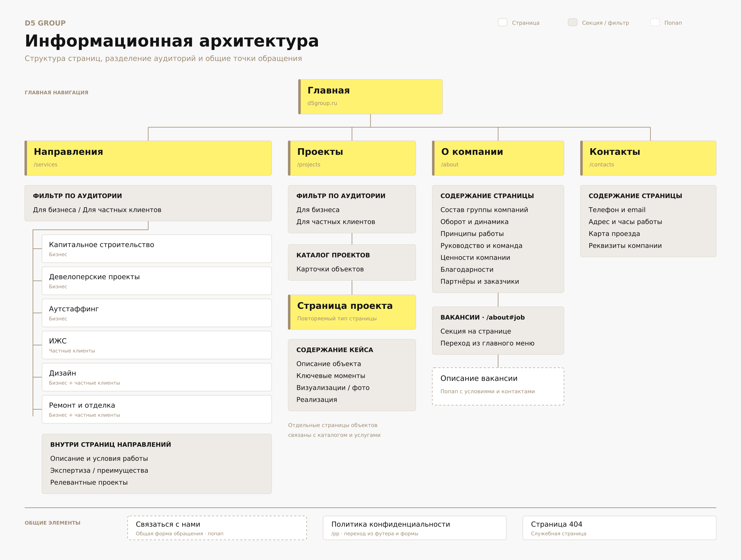Click 'Партнёры и заказчики' line
The image size is (741, 560).
[480, 282]
